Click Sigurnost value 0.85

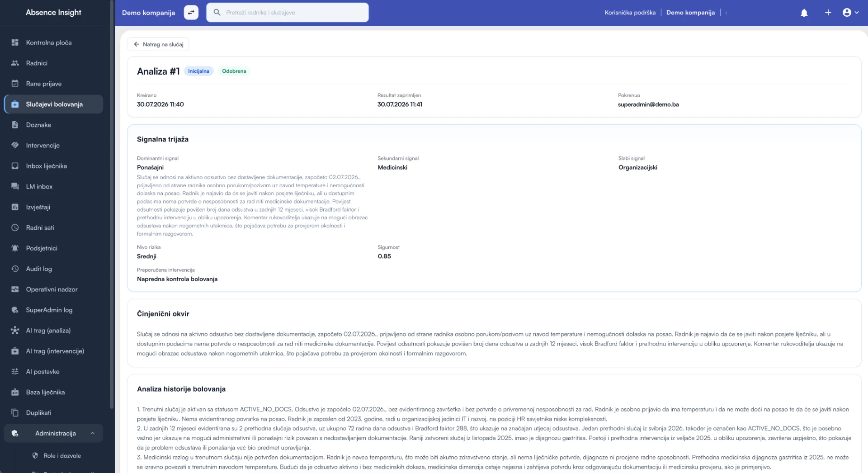[x=384, y=256]
